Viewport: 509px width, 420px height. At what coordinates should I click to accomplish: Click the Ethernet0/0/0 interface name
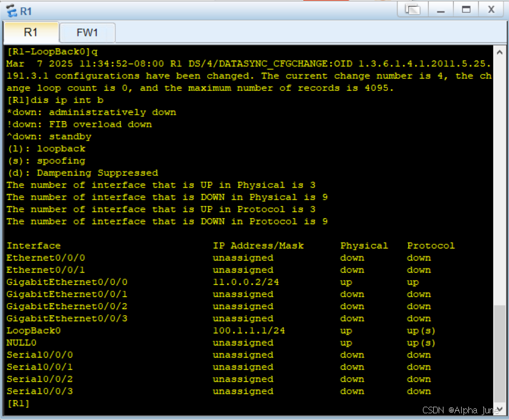tap(46, 258)
